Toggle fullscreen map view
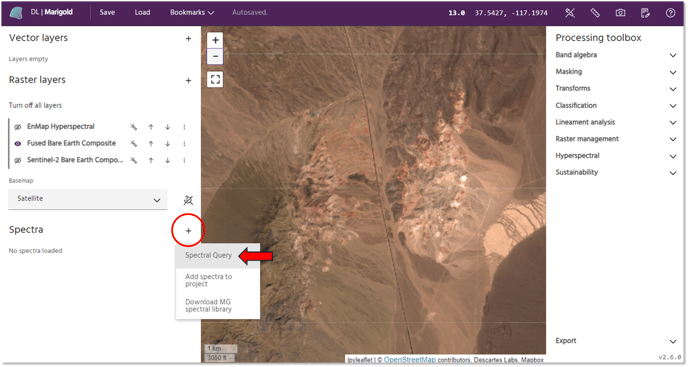 coord(215,79)
